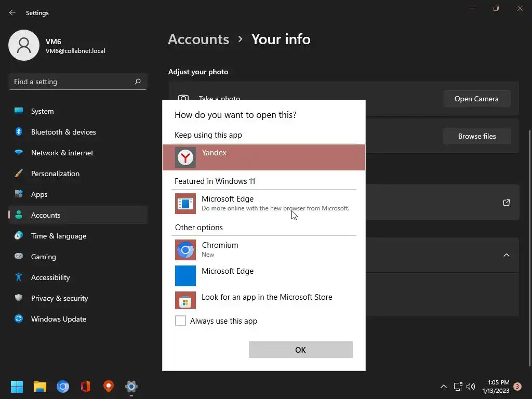The height and width of the screenshot is (399, 532).
Task: Click the Windows Start button
Action: 17,387
